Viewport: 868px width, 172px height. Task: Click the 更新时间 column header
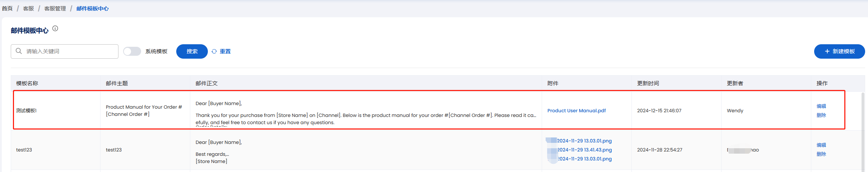648,83
